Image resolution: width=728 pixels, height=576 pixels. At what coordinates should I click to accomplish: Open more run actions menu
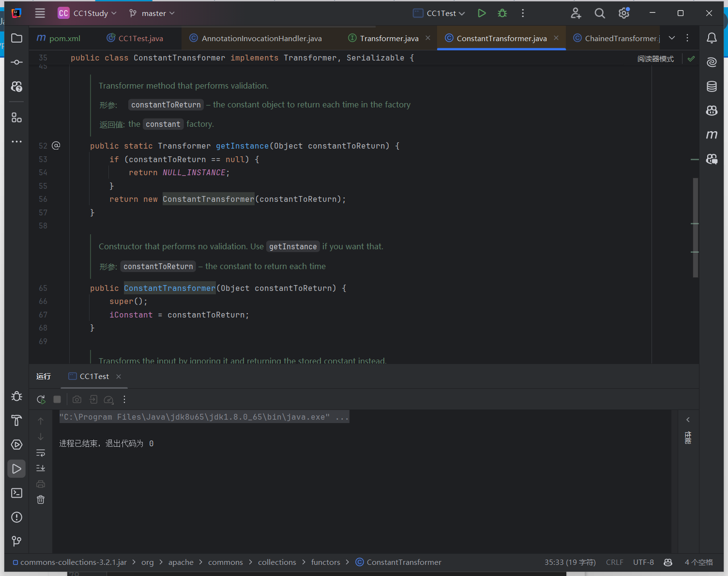point(523,14)
